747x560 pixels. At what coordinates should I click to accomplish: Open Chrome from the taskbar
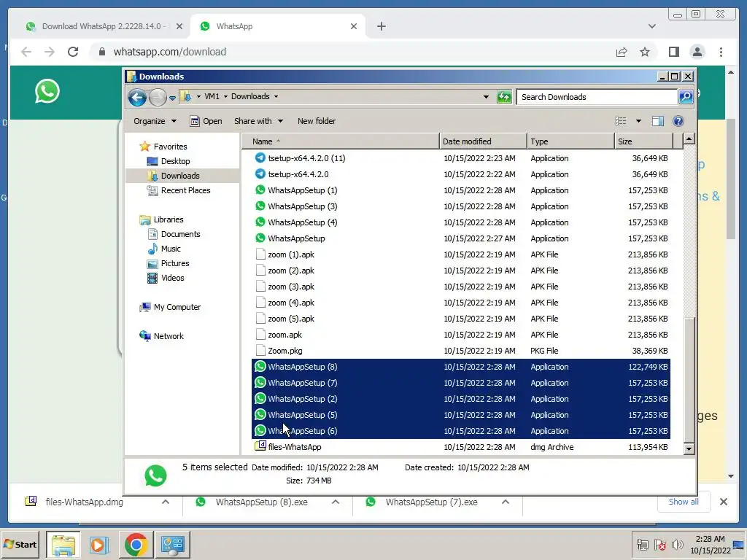pyautogui.click(x=136, y=544)
